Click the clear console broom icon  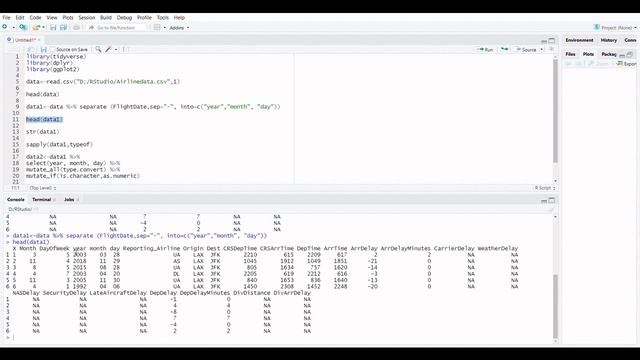coord(551,209)
